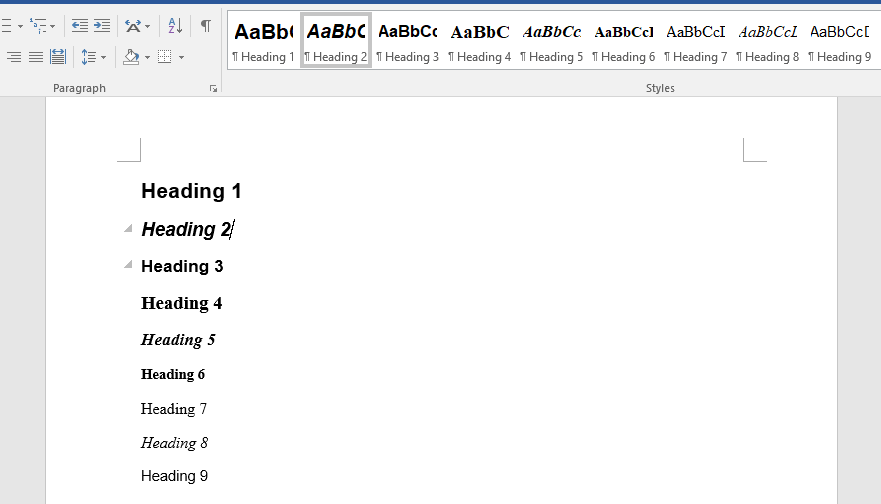Open the Asian Layout dropdown arrow

(x=147, y=26)
